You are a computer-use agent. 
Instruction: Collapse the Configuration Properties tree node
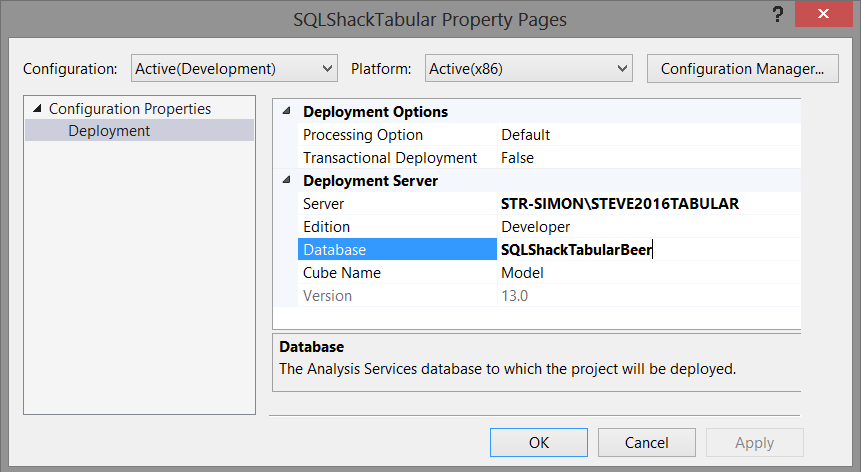pyautogui.click(x=37, y=109)
